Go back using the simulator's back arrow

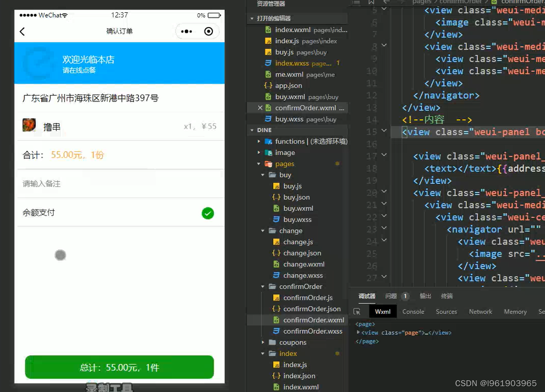(22, 32)
